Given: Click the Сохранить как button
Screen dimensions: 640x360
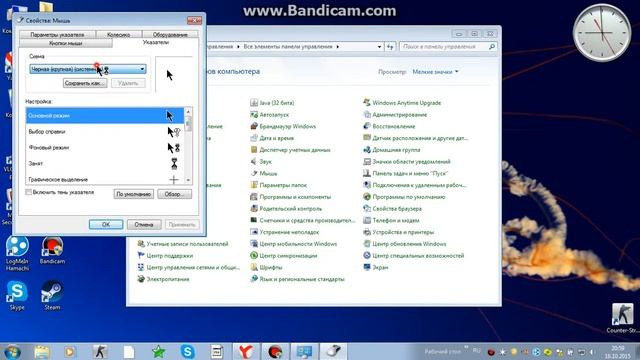Looking at the screenshot, I should pos(85,83).
